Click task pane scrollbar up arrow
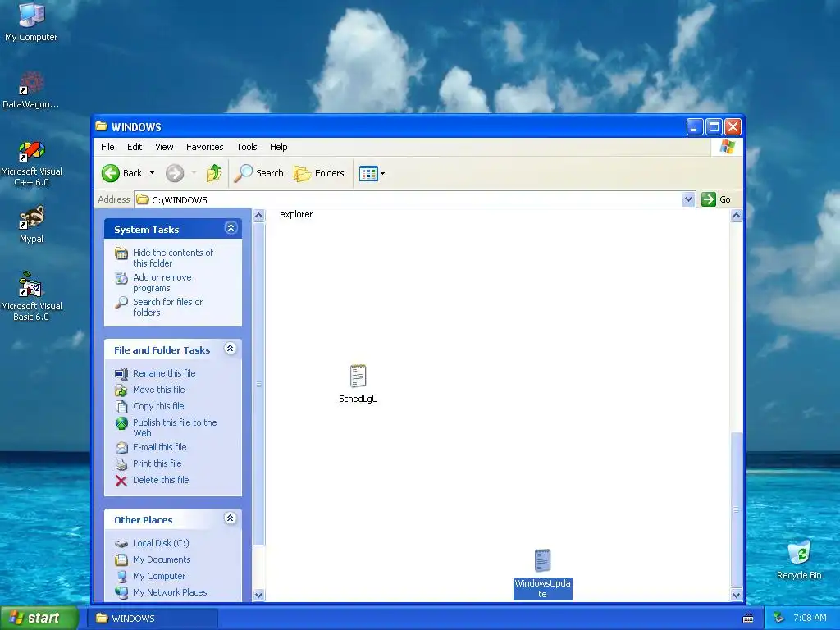Screen dimensions: 840x630 tap(258, 216)
